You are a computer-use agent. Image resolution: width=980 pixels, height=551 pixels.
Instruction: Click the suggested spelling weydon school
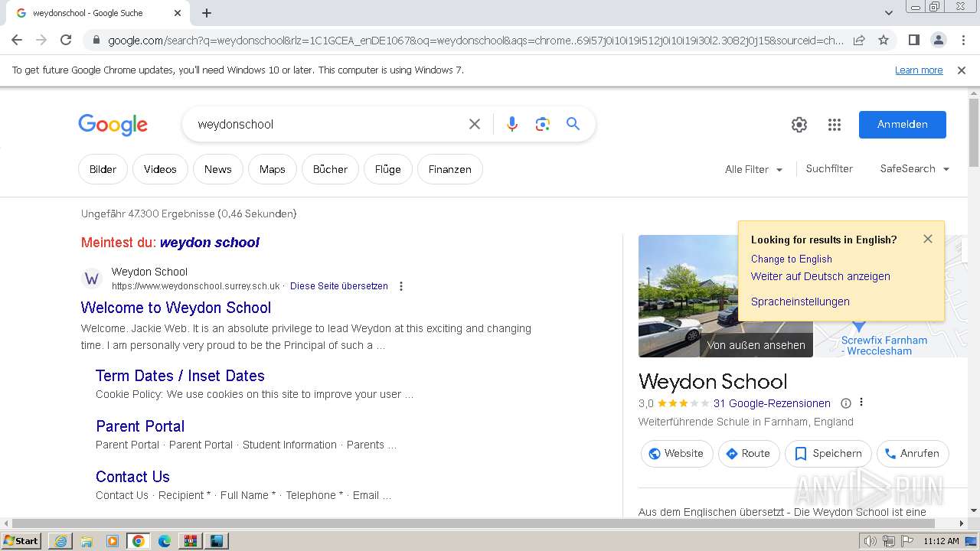[x=210, y=243]
